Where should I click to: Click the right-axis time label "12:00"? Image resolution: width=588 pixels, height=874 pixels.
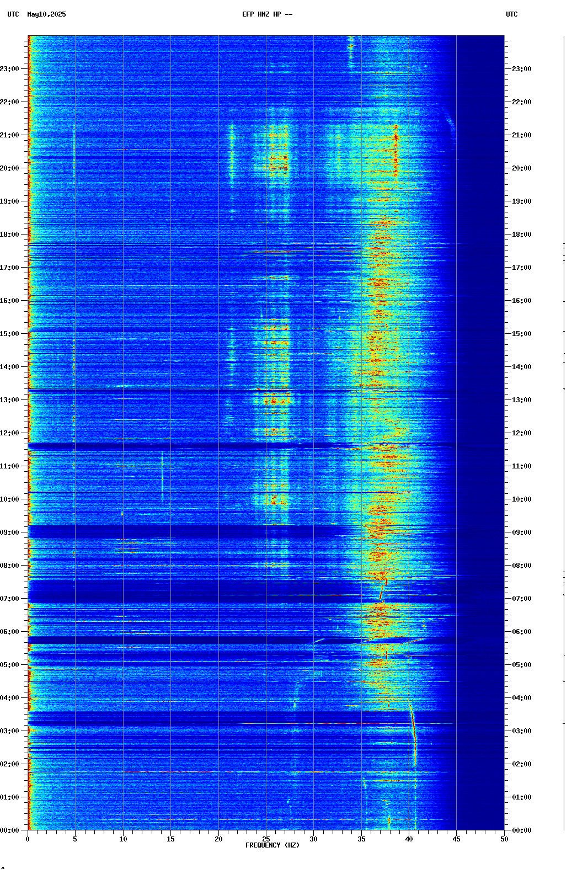pos(522,433)
